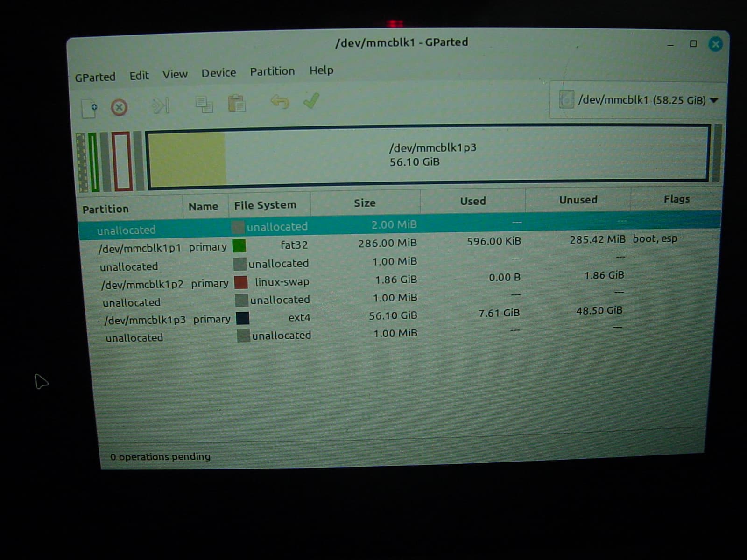Click the 1.86 GiB size value of mmcblk1p2

(x=396, y=279)
